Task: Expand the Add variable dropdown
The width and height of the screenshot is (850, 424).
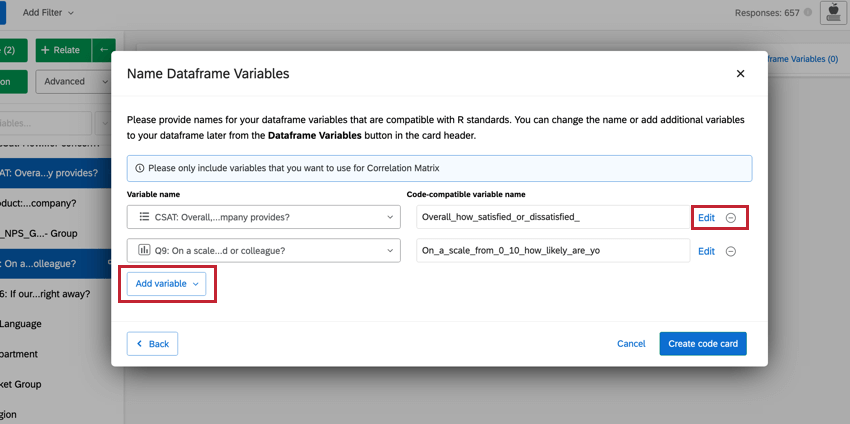Action: pos(166,284)
